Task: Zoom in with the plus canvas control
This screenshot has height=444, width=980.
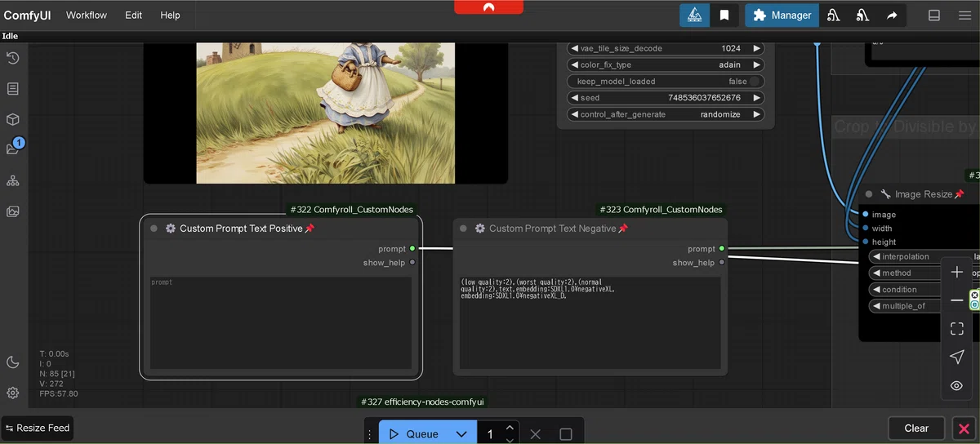Action: (x=957, y=273)
